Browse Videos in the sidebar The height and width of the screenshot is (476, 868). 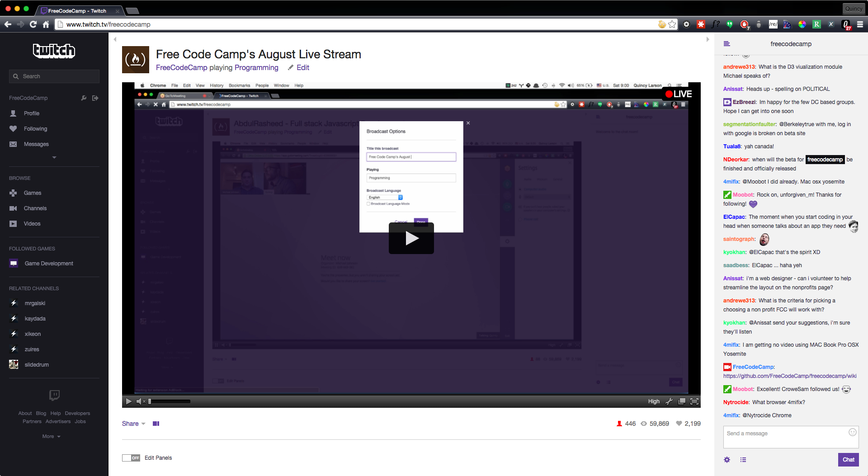coord(32,224)
